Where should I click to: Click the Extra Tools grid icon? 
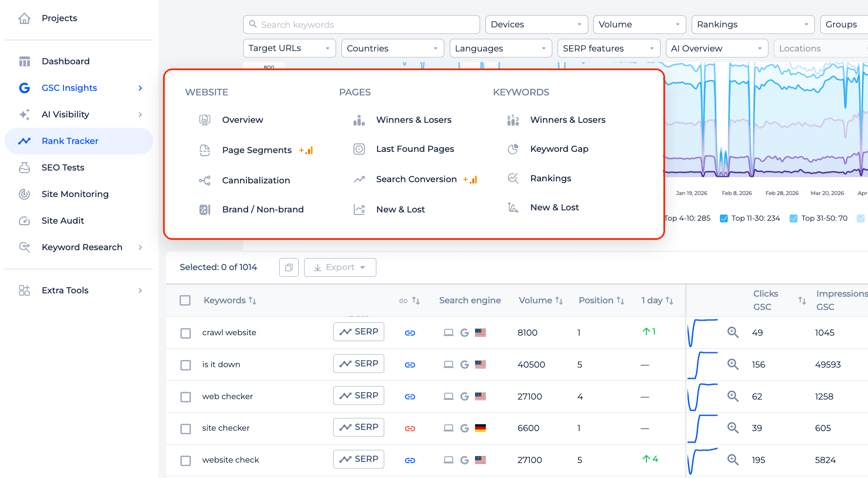24,290
